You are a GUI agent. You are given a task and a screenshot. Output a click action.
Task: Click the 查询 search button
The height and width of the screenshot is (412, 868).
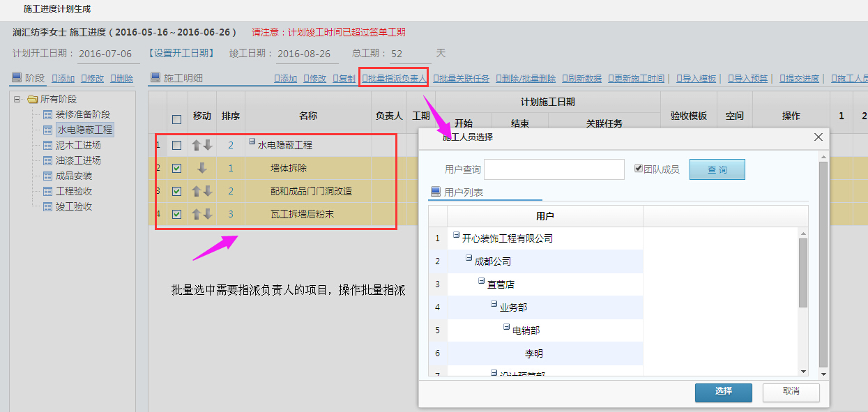[717, 169]
